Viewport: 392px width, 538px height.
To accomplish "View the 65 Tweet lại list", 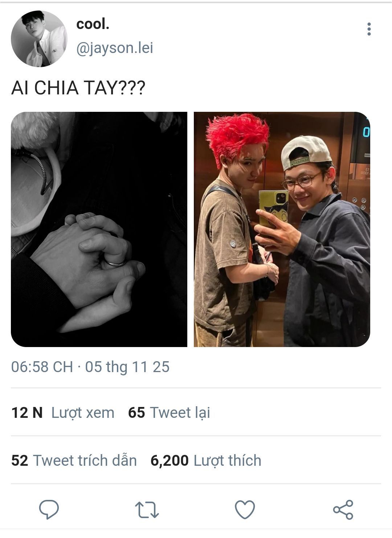I will [x=169, y=413].
